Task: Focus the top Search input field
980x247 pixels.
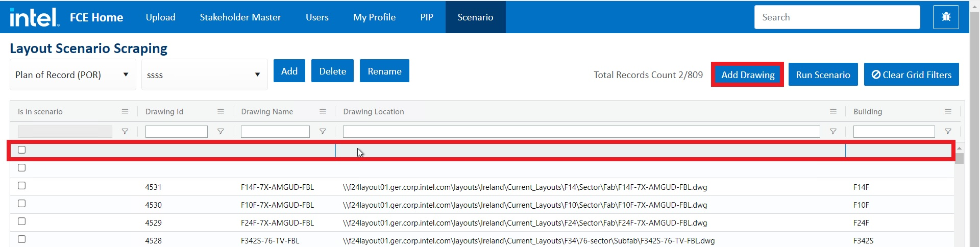Action: pos(837,17)
